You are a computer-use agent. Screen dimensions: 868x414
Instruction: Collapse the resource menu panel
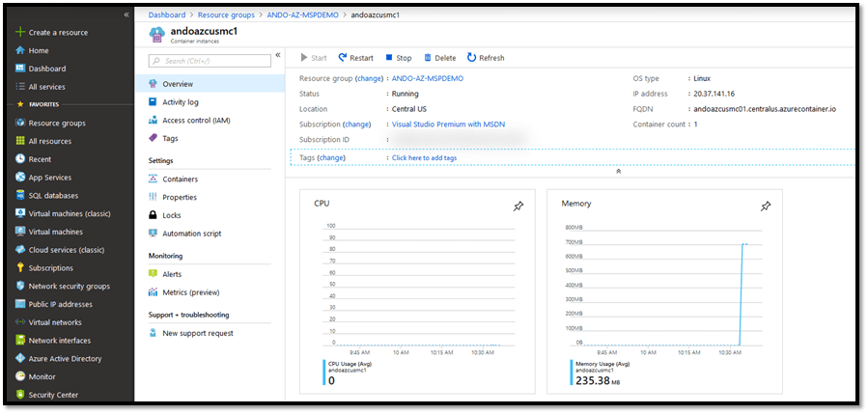pos(278,55)
